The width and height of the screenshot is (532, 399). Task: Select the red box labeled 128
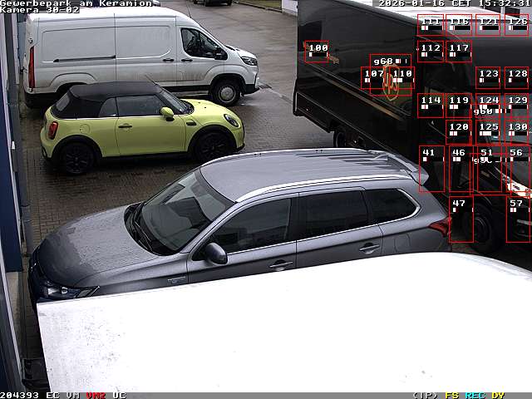pyautogui.click(x=517, y=78)
